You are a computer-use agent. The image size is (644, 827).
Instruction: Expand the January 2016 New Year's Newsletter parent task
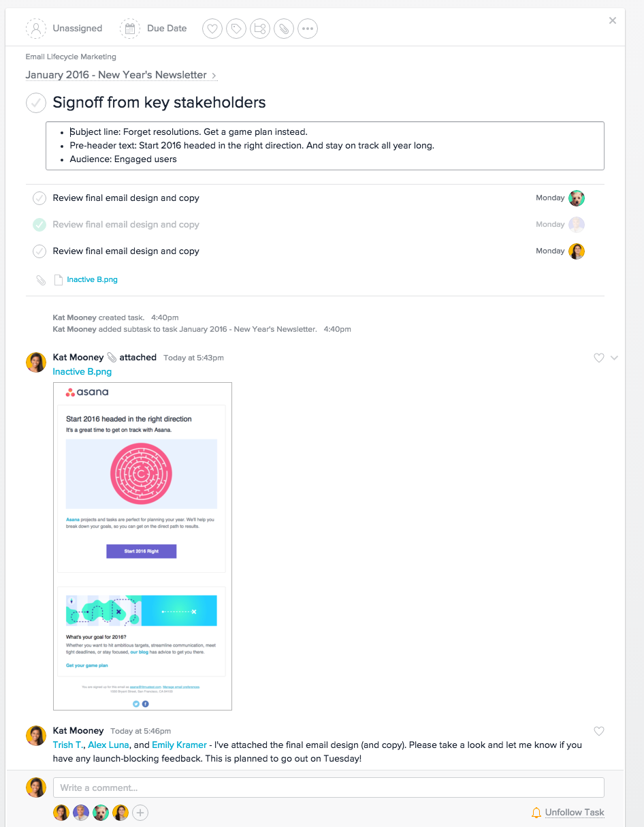pos(121,75)
